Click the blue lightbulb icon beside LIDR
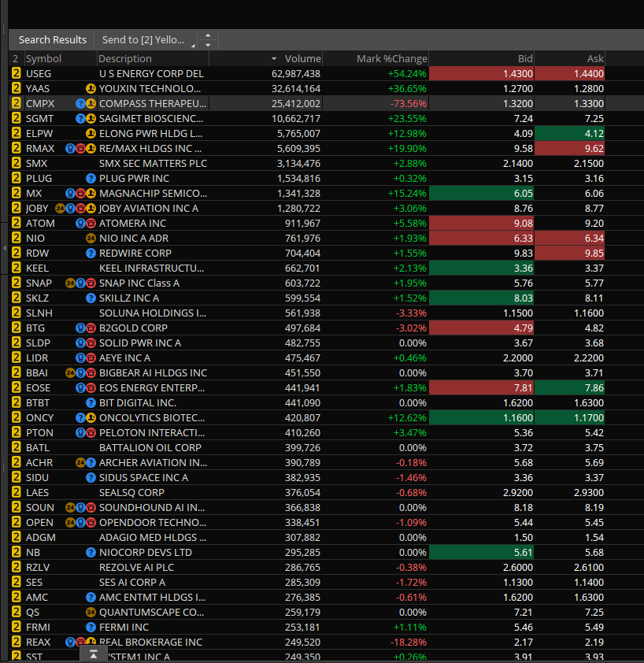The height and width of the screenshot is (663, 644). 80,358
